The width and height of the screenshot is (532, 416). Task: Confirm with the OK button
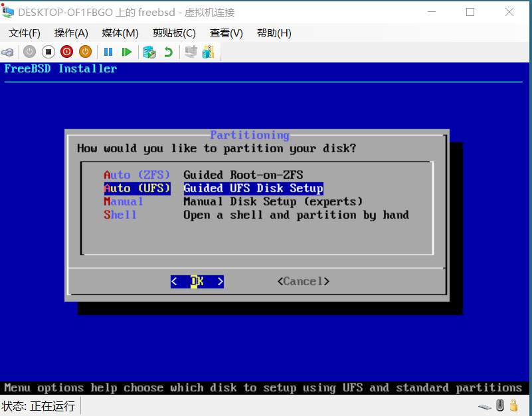tap(197, 281)
